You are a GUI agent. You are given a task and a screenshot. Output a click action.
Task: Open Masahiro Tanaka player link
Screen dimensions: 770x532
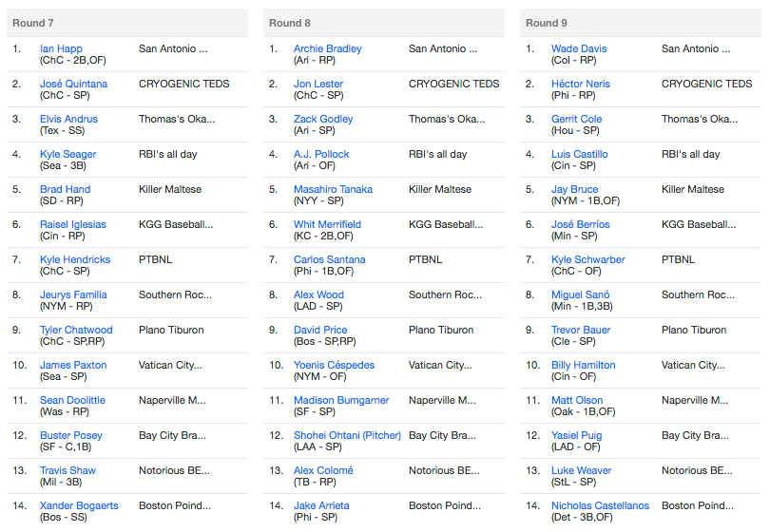click(333, 189)
